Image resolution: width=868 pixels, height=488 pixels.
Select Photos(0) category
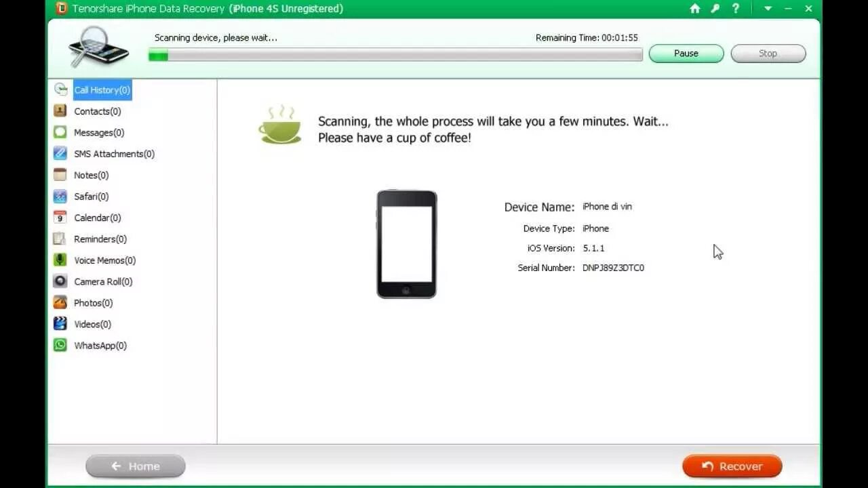[94, 303]
